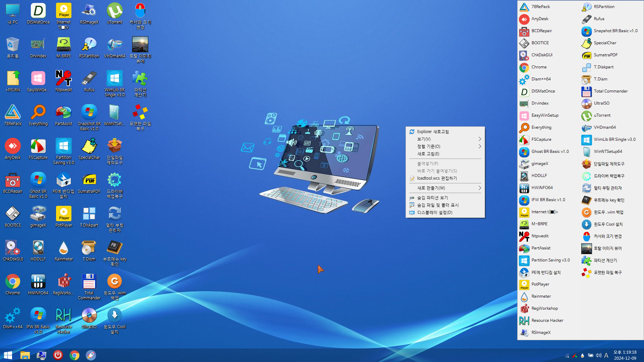This screenshot has width=644, height=362.
Task: Select the Resource Hacker desktop icon
Action: tap(64, 321)
